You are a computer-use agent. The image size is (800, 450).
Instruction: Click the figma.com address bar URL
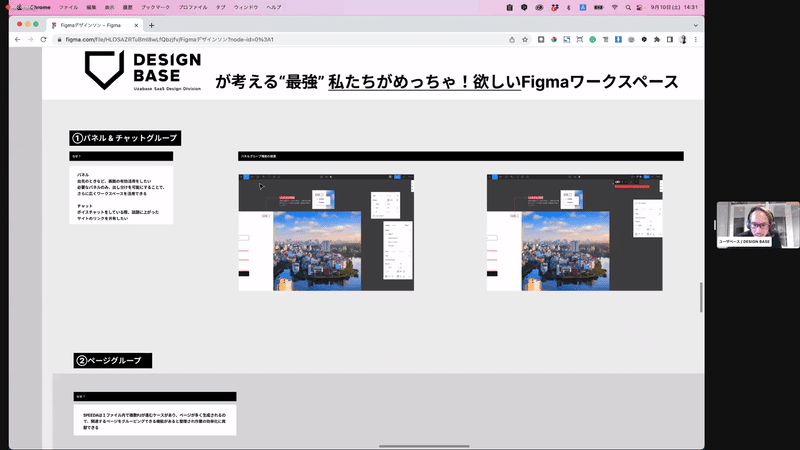(169, 39)
